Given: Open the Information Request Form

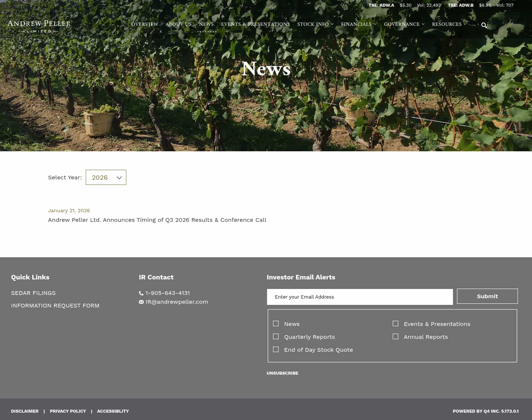Looking at the screenshot, I should 55,305.
